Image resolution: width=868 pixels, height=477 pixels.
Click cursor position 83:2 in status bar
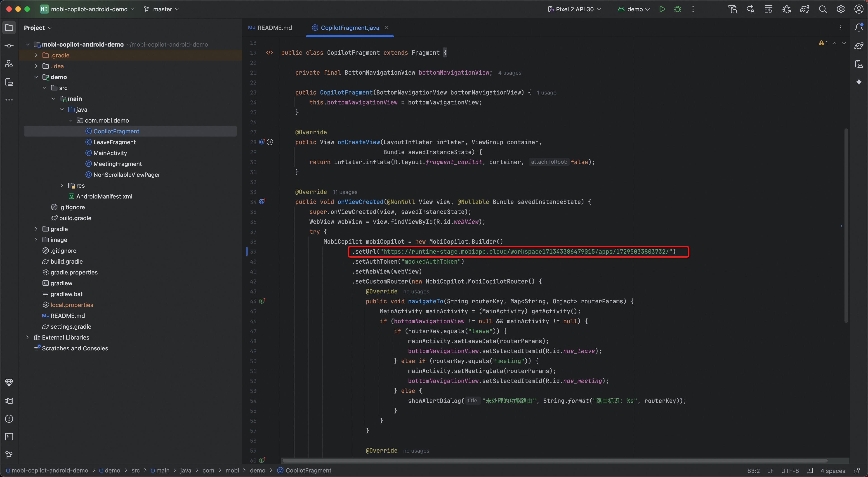(753, 471)
